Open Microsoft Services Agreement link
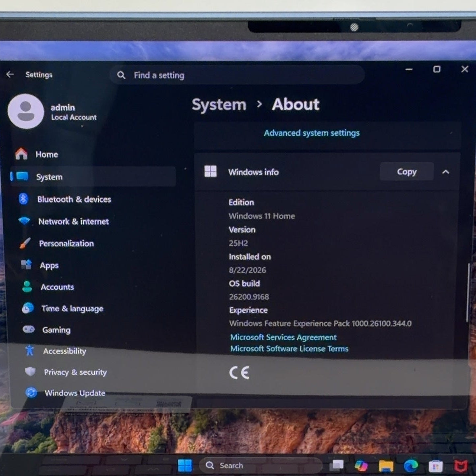The image size is (476, 476). (283, 337)
